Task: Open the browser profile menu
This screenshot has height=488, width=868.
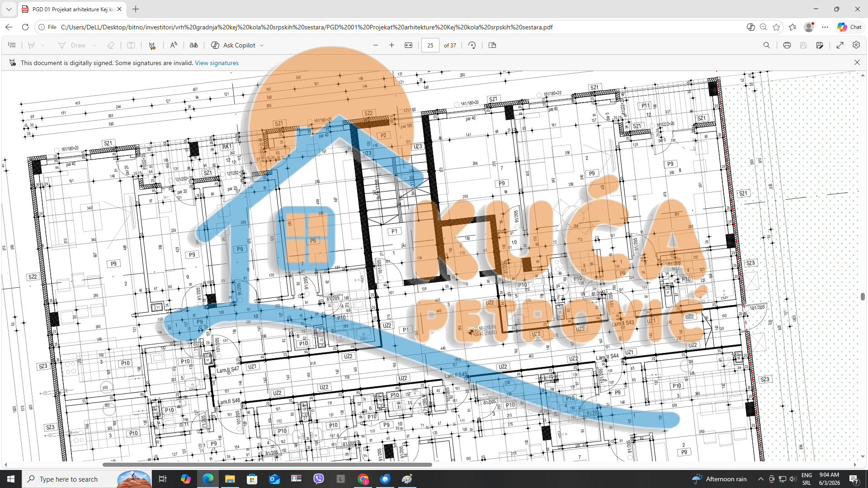Action: coord(809,27)
